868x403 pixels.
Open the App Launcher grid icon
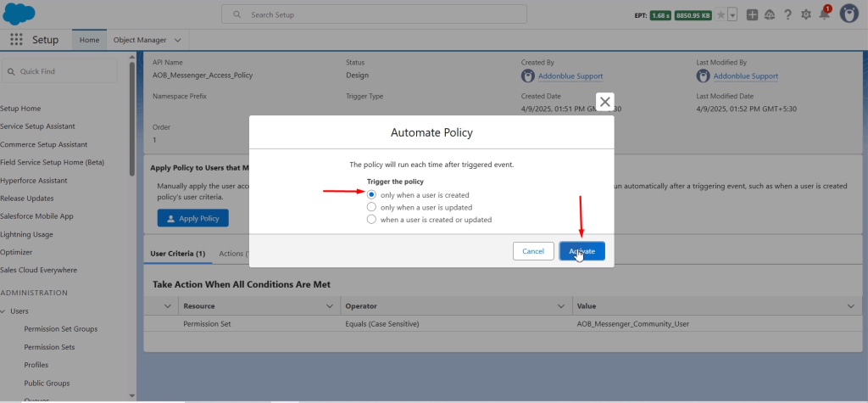(x=17, y=40)
